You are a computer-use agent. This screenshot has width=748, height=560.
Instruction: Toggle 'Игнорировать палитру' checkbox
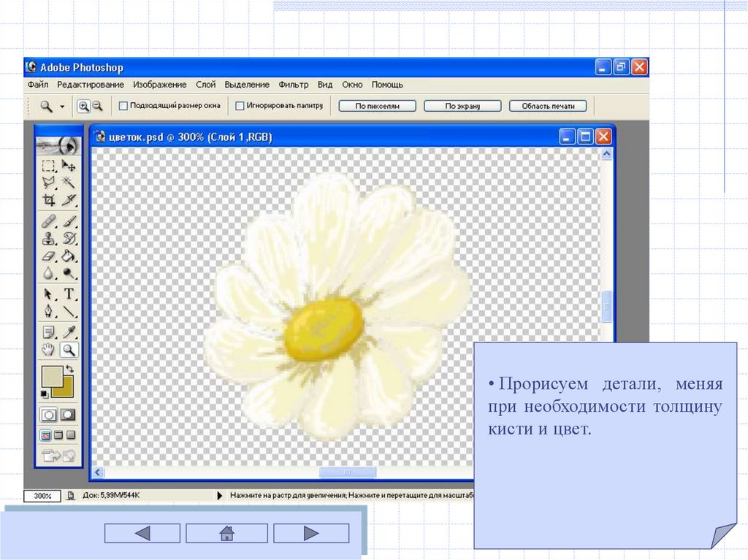(x=240, y=106)
